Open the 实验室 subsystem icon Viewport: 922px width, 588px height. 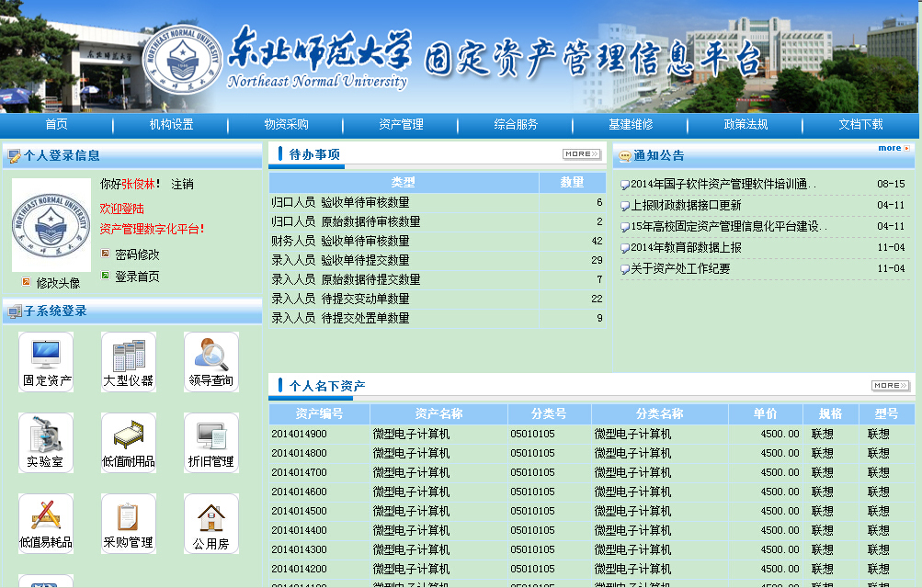point(46,442)
